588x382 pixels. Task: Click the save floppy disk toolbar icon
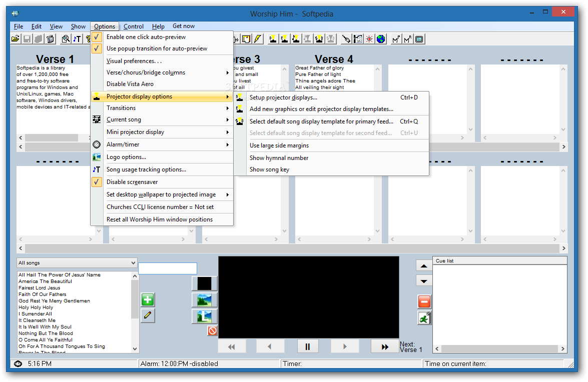(x=27, y=39)
